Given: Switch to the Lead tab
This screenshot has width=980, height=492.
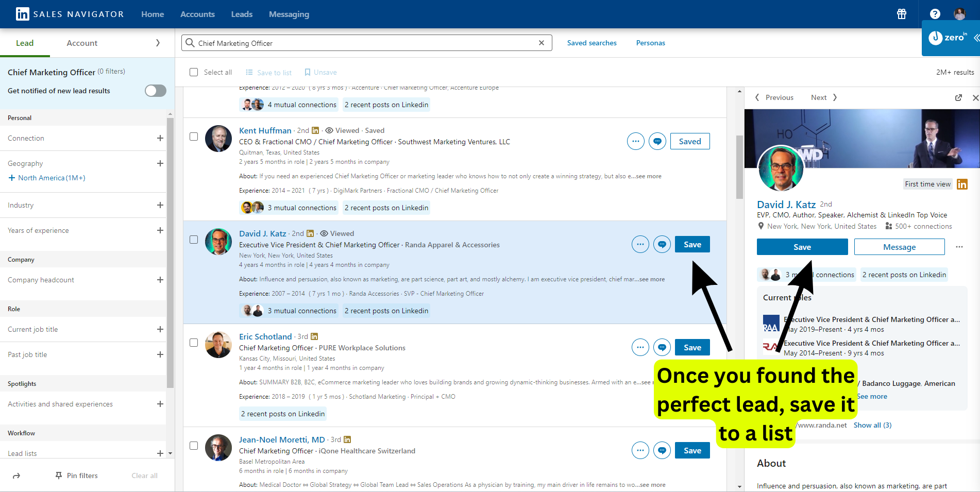Looking at the screenshot, I should [25, 43].
